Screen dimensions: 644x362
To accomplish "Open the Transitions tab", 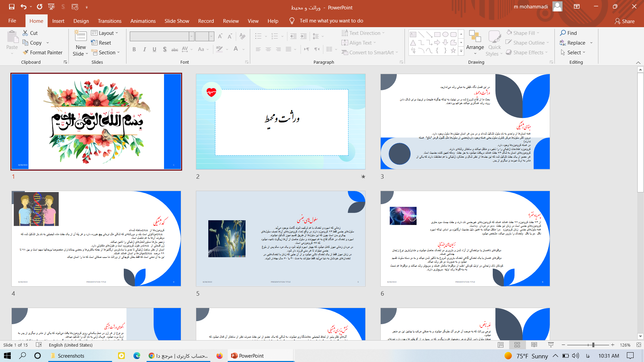I will point(109,21).
